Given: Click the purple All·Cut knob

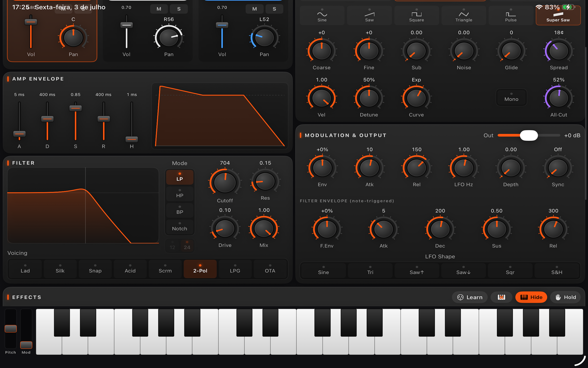Looking at the screenshot, I should tap(559, 98).
